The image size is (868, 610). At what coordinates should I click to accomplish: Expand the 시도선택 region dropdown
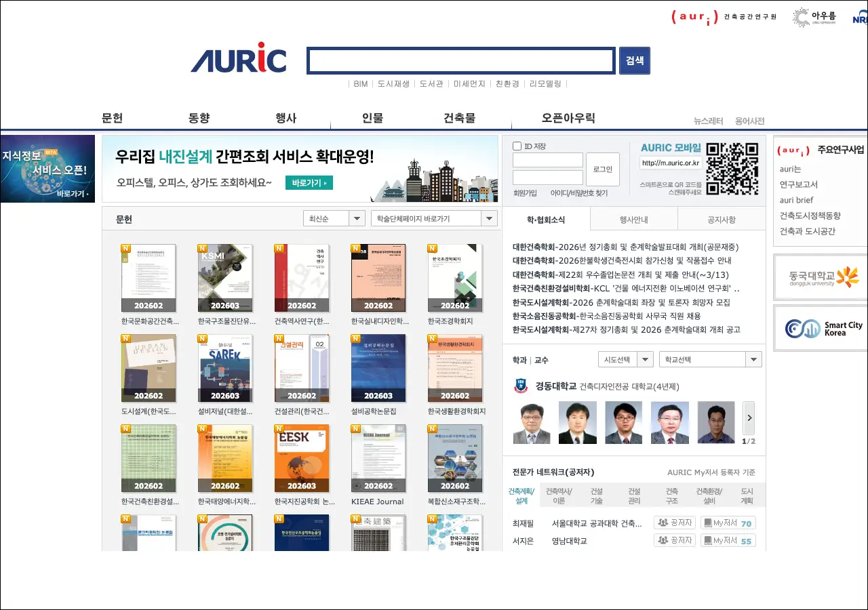[x=625, y=360]
